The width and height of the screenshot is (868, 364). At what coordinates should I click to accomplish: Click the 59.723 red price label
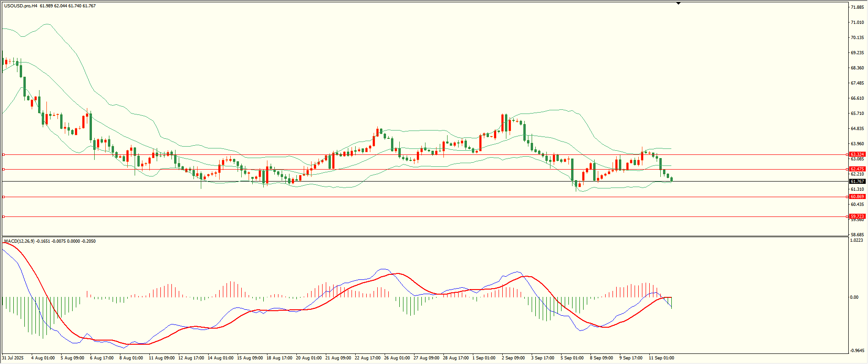point(857,216)
